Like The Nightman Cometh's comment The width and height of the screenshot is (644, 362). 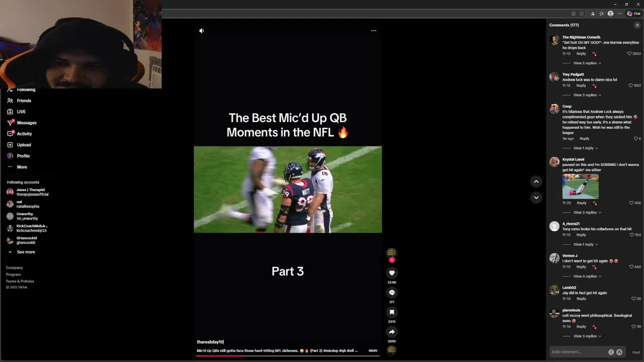[x=629, y=53]
